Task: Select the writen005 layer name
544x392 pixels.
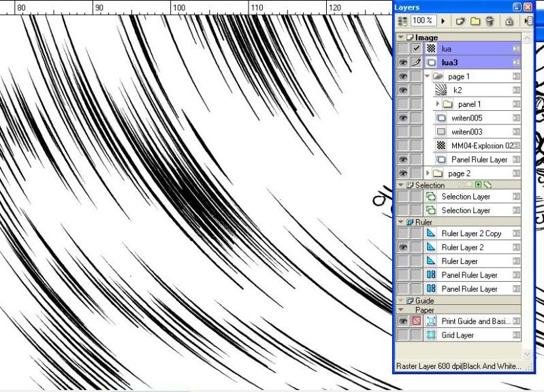Action: (466, 118)
